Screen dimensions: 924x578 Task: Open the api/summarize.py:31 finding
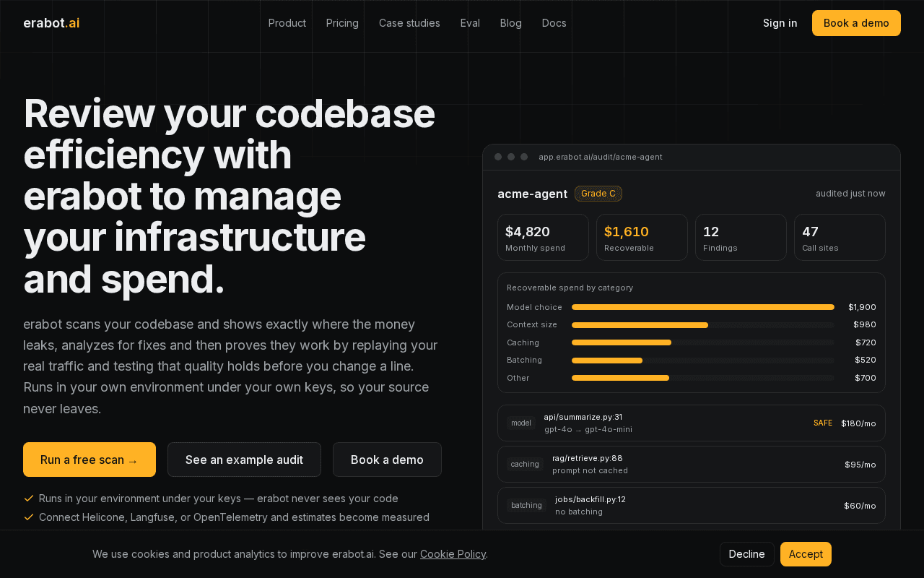coord(692,423)
